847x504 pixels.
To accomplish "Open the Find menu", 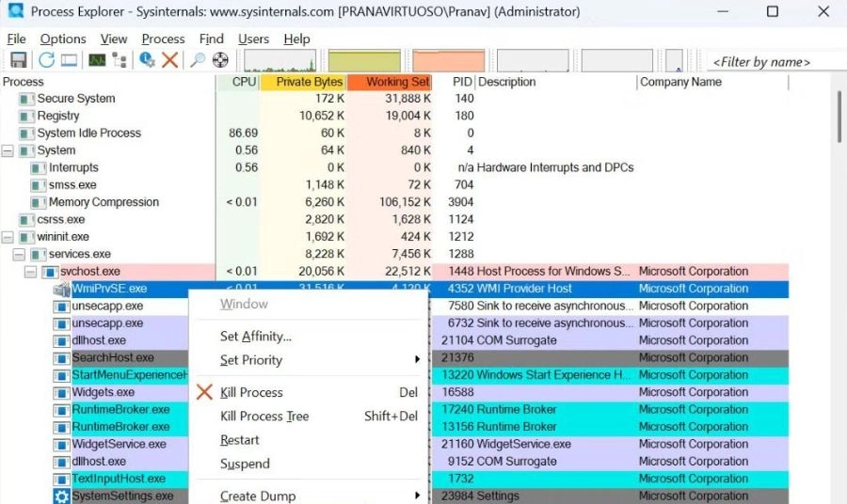I will tap(211, 39).
